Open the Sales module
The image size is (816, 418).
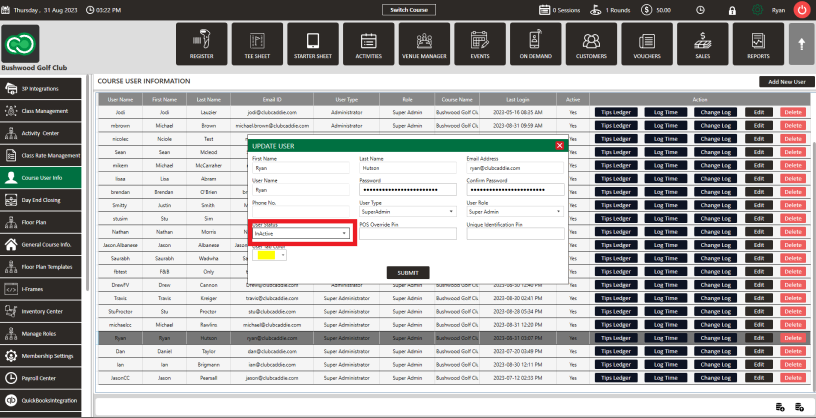[x=703, y=44]
